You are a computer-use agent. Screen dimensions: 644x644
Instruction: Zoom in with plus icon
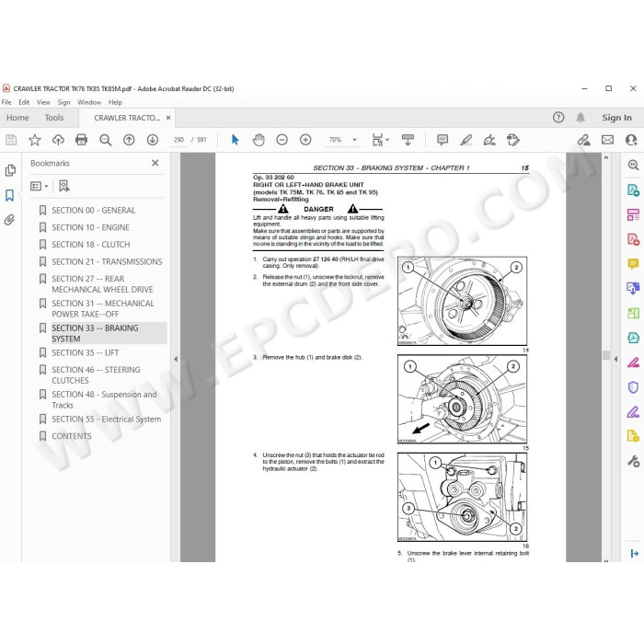(x=305, y=140)
